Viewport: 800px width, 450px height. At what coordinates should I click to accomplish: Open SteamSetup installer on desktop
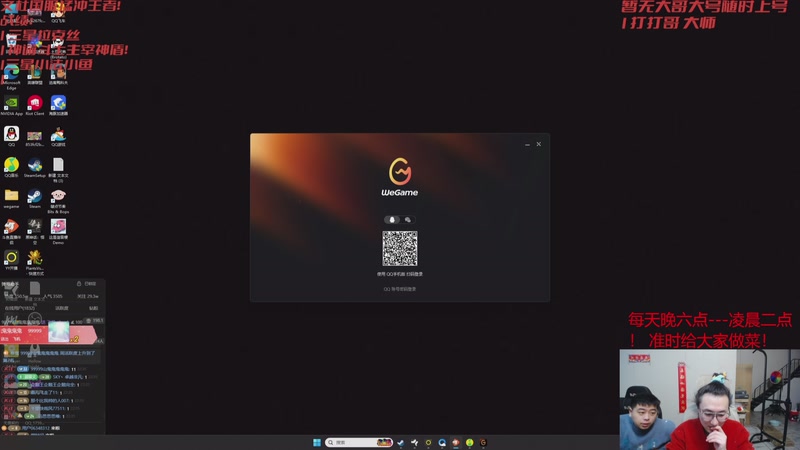coord(35,167)
